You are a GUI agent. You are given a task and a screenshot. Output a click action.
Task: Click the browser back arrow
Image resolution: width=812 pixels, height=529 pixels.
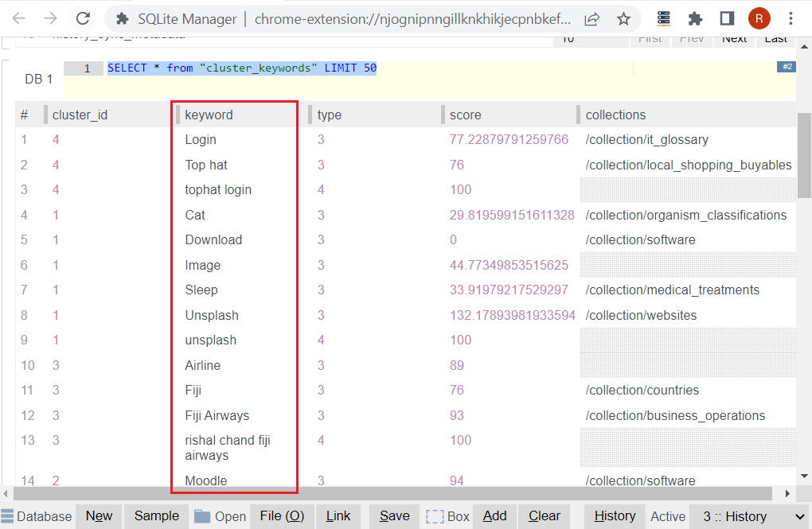pos(19,19)
